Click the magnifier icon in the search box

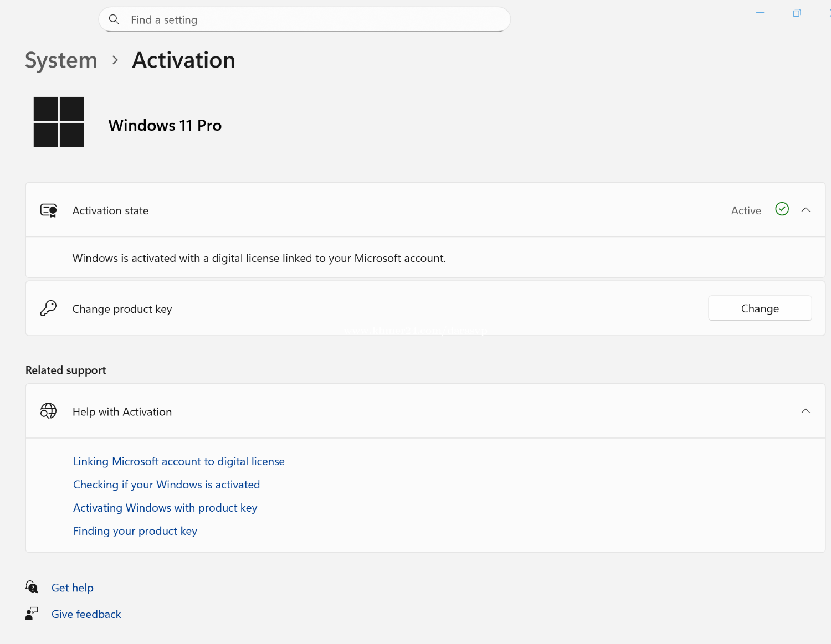click(114, 19)
